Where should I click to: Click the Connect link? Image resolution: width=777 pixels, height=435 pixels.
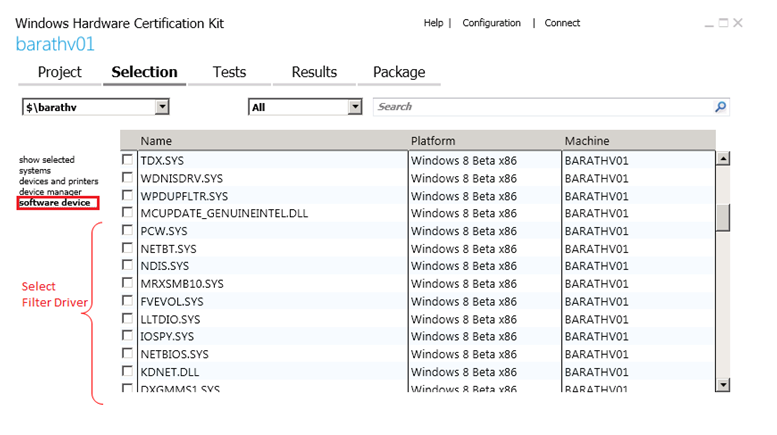click(x=562, y=23)
